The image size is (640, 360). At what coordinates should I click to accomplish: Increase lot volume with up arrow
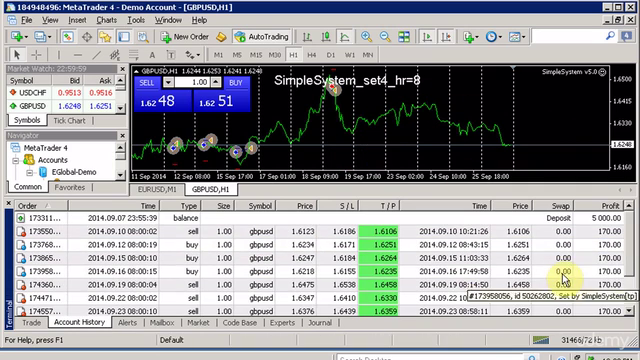pos(216,82)
